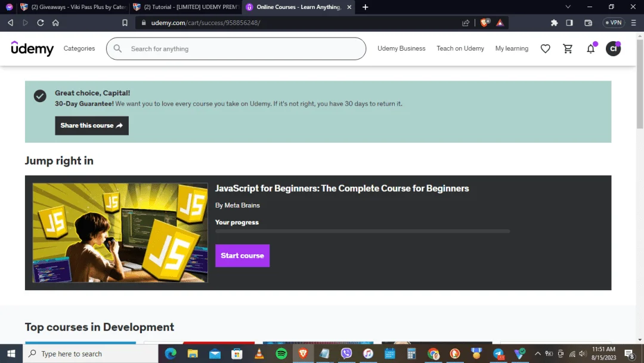Click the search magnifier icon
The height and width of the screenshot is (363, 644).
pos(117,48)
